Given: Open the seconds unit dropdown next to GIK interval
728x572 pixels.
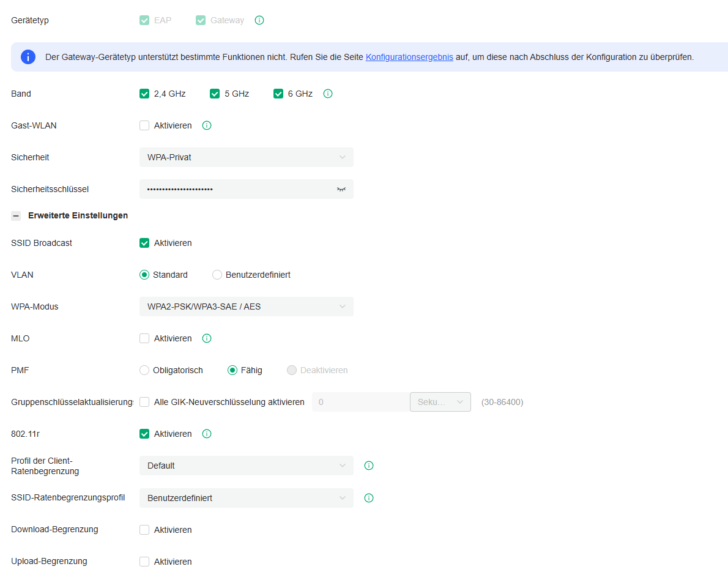Looking at the screenshot, I should (440, 402).
